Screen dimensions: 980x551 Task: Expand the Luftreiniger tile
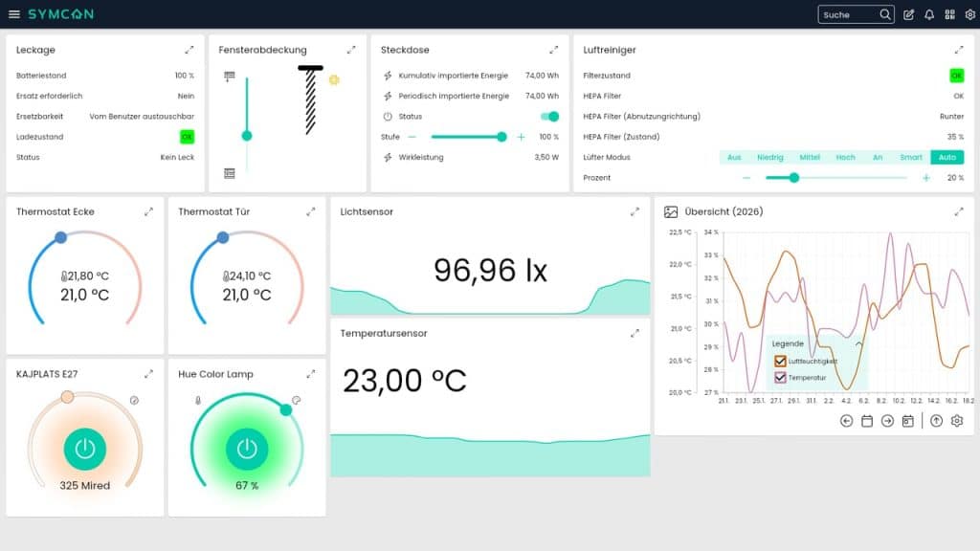[959, 50]
